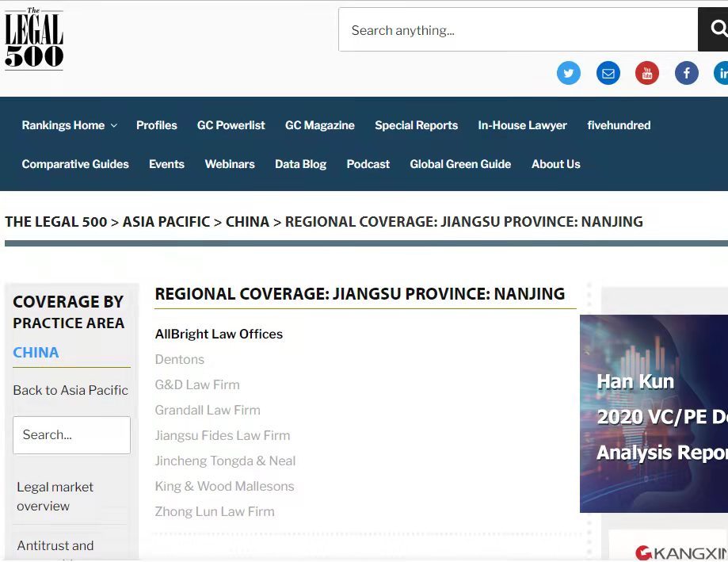Open the GC Magazine menu item
The height and width of the screenshot is (562, 728).
click(x=319, y=125)
